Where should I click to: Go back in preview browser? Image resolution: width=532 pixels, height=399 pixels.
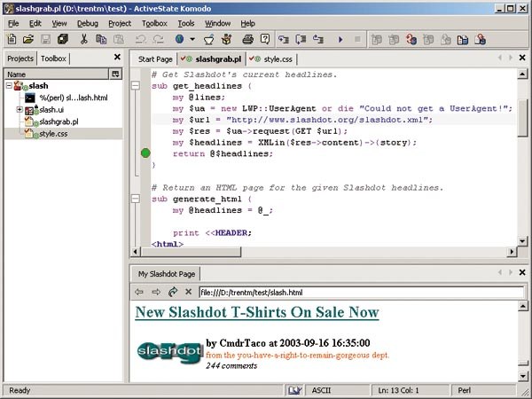point(139,292)
